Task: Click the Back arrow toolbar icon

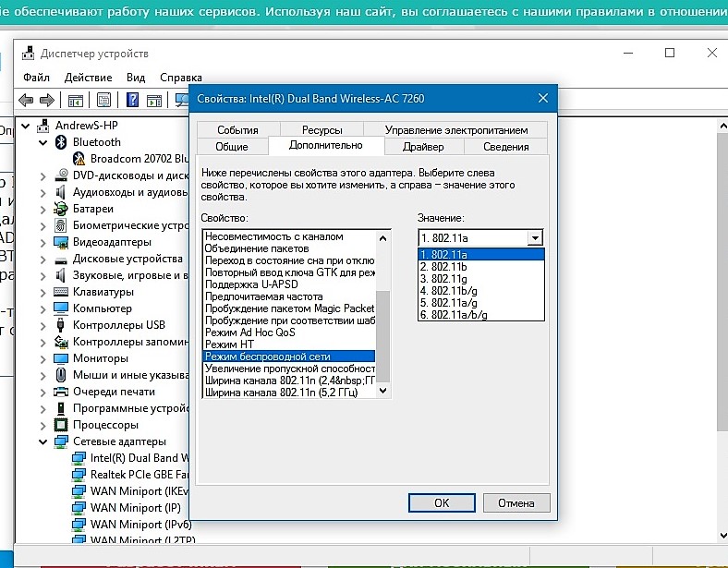Action: point(26,100)
